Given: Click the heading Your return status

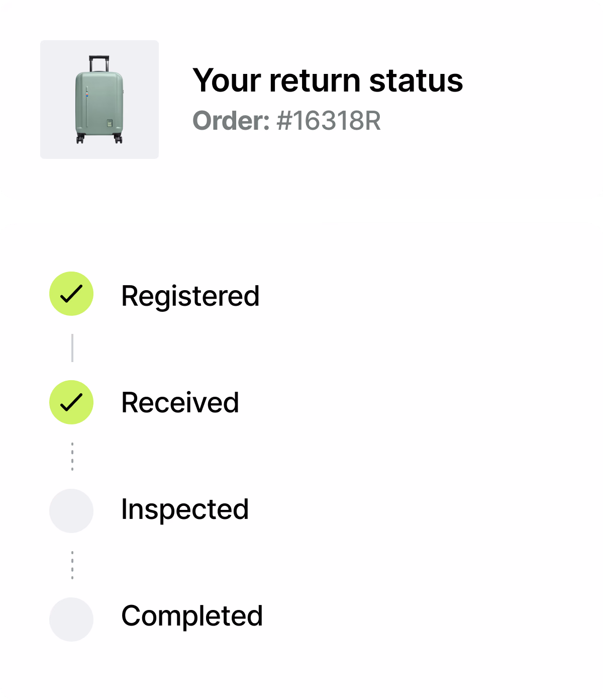Looking at the screenshot, I should 329,80.
